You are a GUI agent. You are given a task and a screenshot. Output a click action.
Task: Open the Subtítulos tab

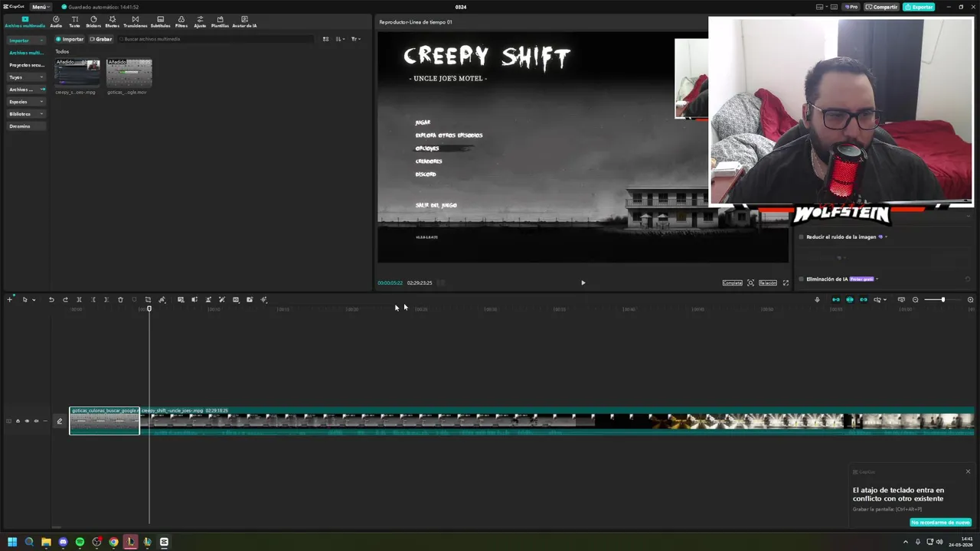coord(160,21)
